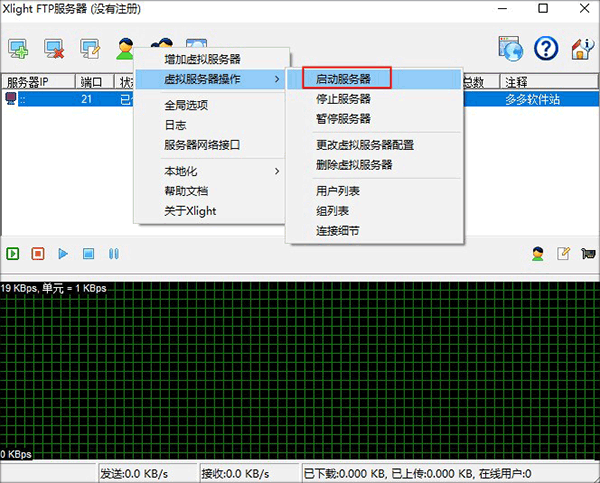
Task: Minimize the Xlight FTP window
Action: coord(502,8)
